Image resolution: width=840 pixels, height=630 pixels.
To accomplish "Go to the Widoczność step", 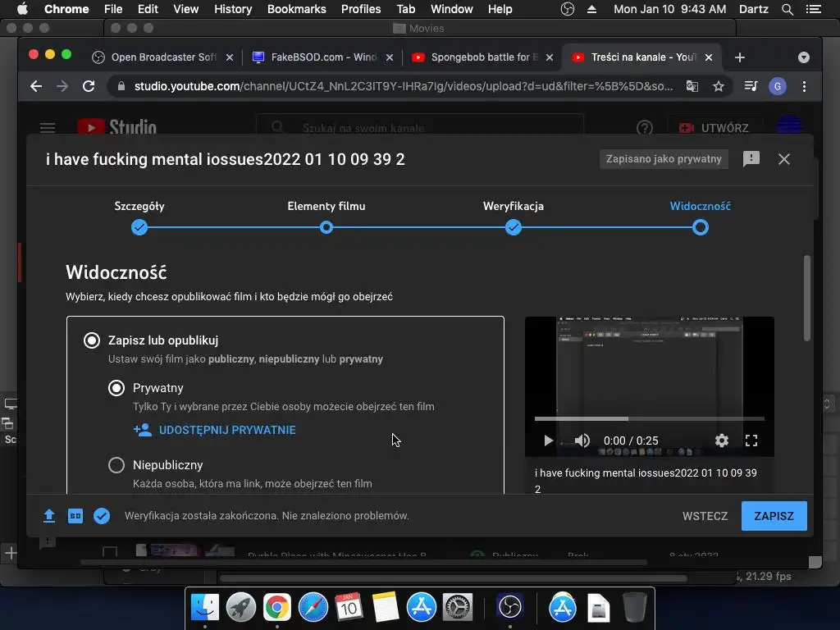I will pos(701,228).
